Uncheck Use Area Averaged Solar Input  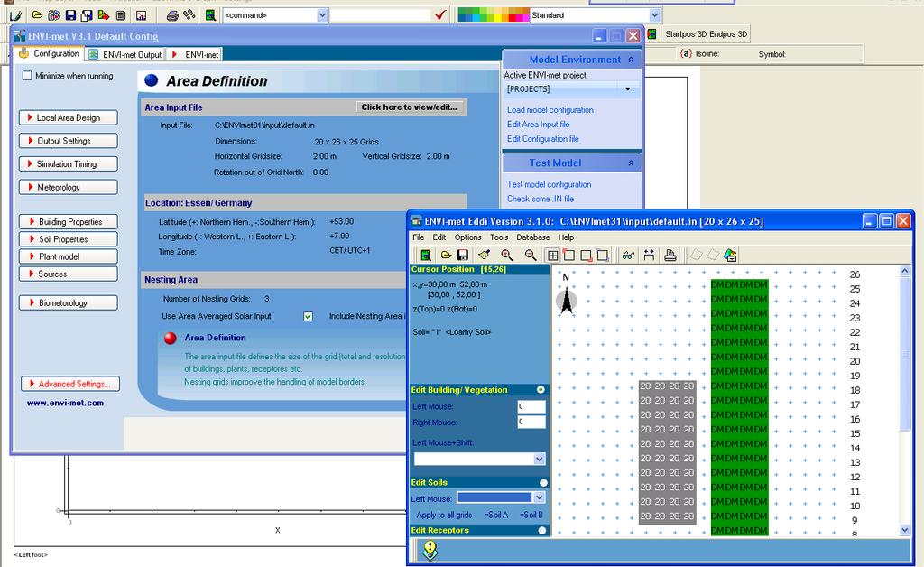[x=309, y=317]
